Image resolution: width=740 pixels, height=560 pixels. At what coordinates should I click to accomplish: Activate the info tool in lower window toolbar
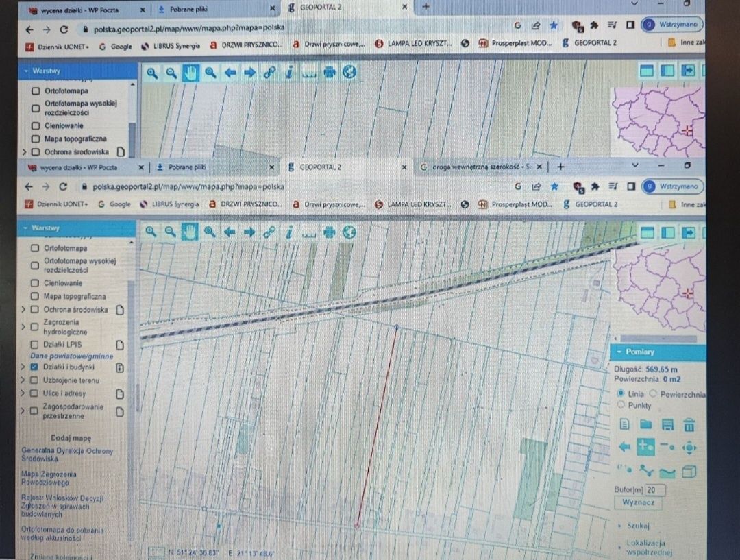click(289, 232)
